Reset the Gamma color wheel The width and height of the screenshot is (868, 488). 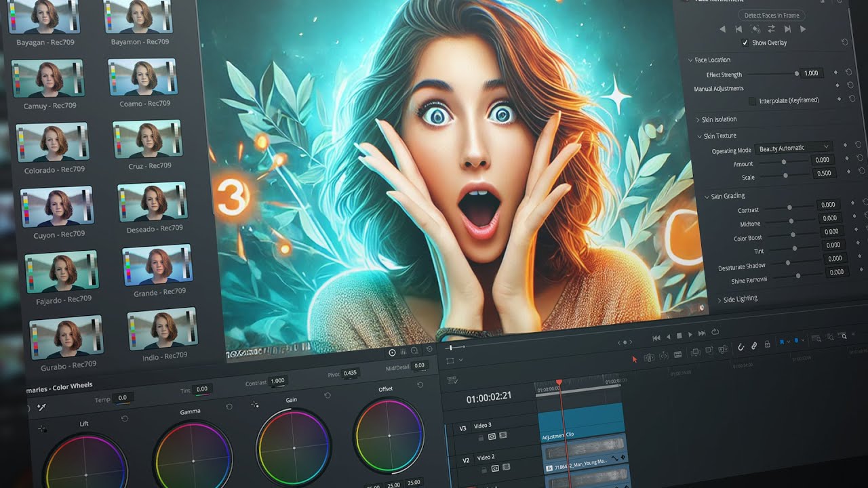pyautogui.click(x=229, y=407)
